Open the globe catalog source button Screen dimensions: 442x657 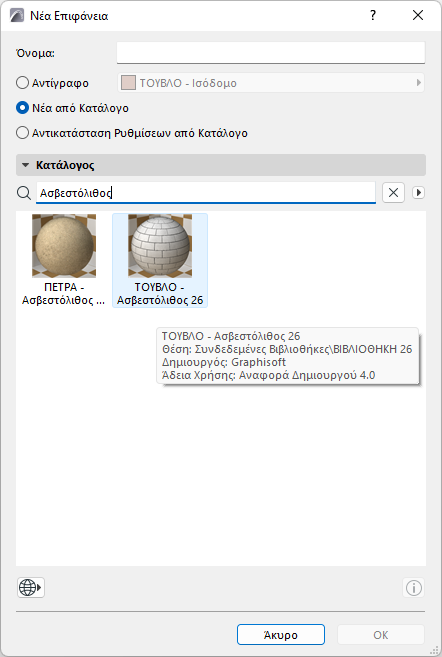coord(31,587)
